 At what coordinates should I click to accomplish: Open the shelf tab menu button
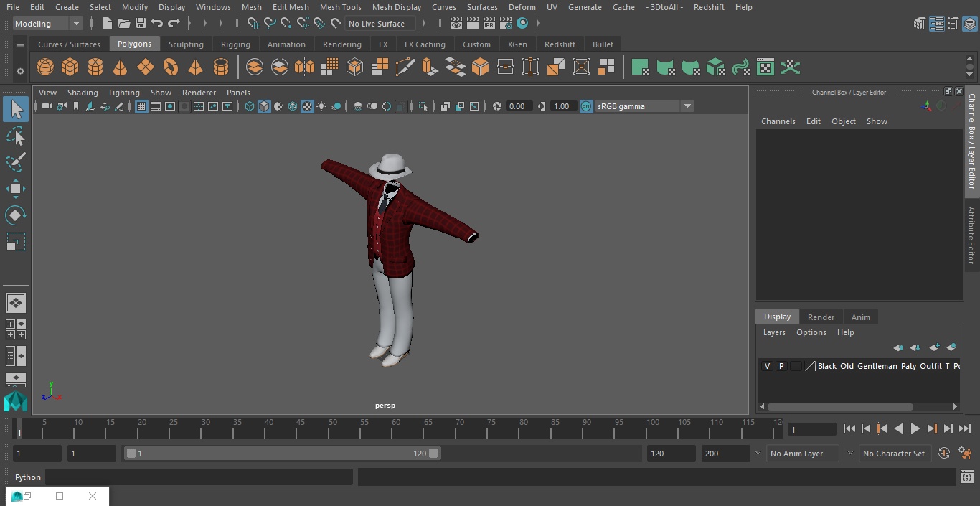[20, 45]
